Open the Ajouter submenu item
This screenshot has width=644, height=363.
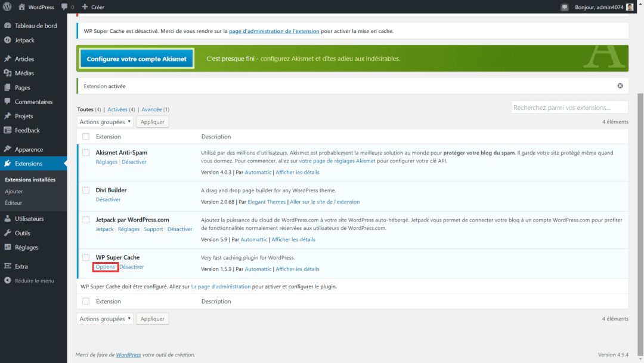click(14, 191)
